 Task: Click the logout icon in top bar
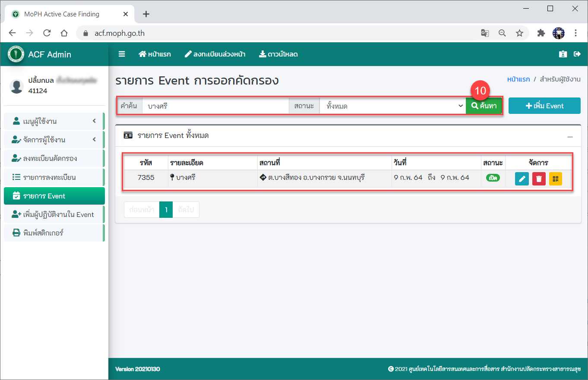tap(577, 54)
